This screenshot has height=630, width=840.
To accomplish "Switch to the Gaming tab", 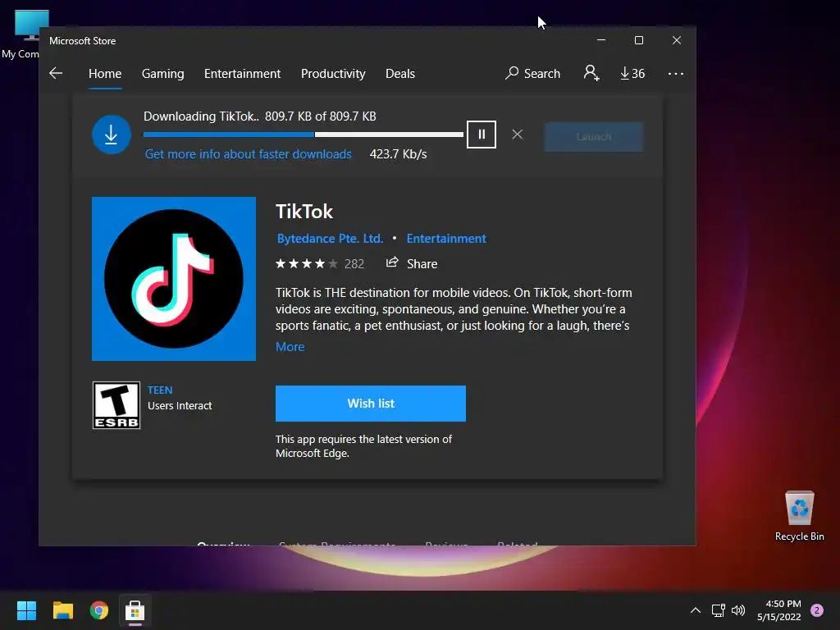I will click(163, 73).
